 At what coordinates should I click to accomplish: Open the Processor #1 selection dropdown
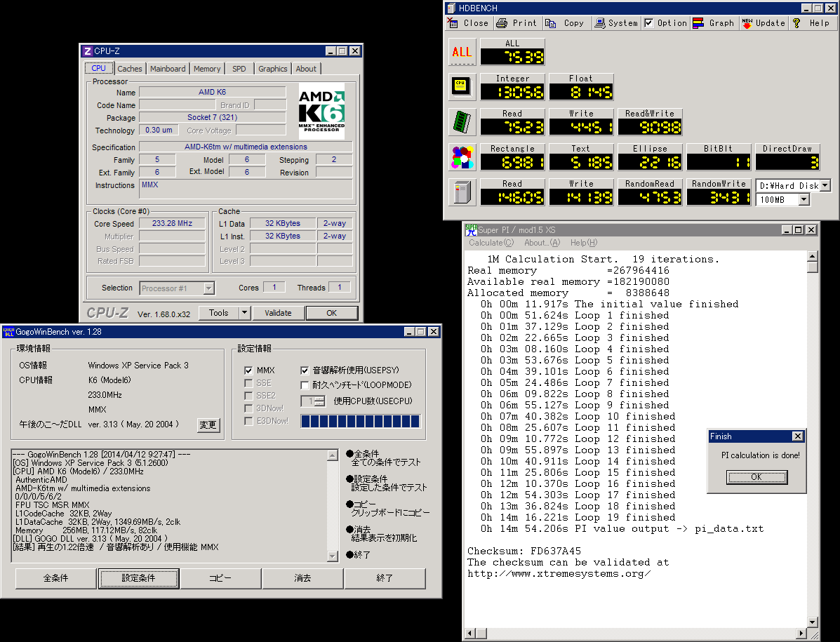(x=209, y=288)
